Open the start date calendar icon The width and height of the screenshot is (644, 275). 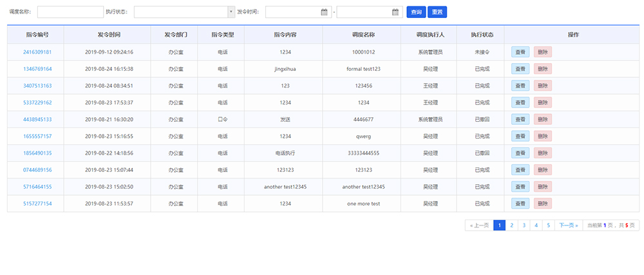(x=325, y=12)
